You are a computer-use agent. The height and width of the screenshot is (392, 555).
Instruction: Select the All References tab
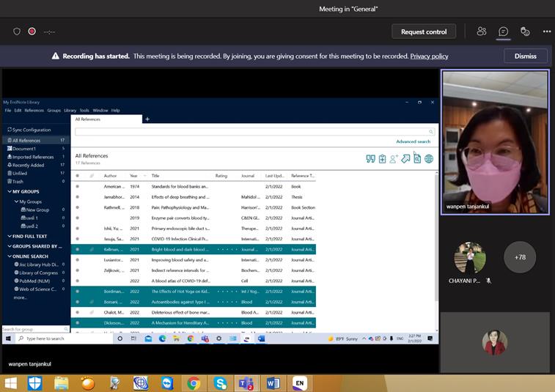click(x=106, y=119)
